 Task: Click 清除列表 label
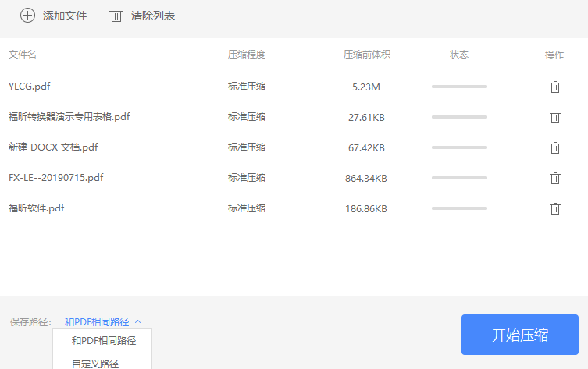click(x=153, y=16)
